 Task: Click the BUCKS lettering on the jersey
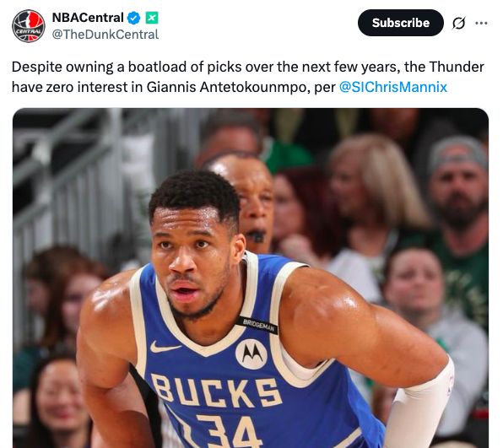(216, 391)
